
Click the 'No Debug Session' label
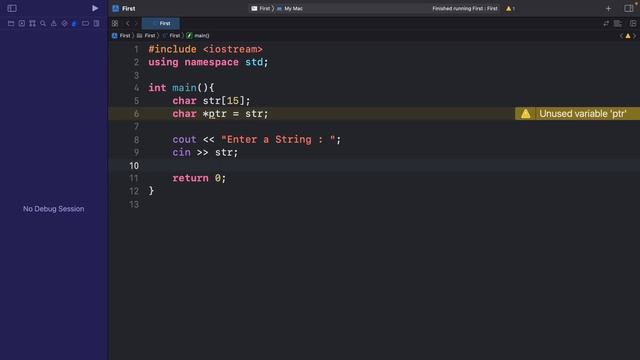coord(53,209)
